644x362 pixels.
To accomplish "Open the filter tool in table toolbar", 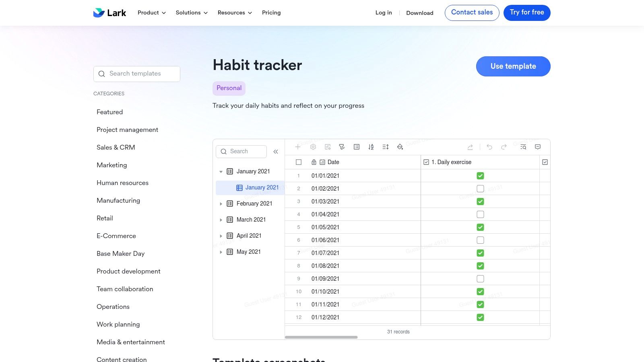I will (x=342, y=147).
